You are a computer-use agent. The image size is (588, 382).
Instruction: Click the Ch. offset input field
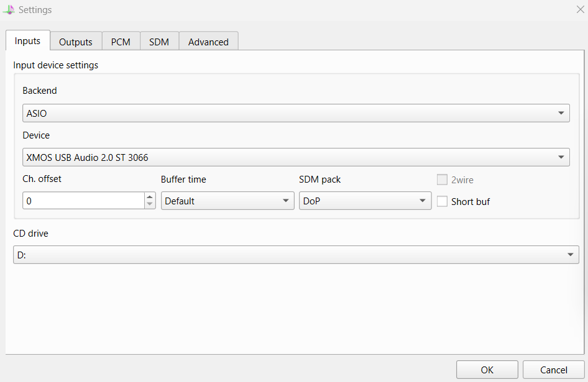click(x=84, y=201)
